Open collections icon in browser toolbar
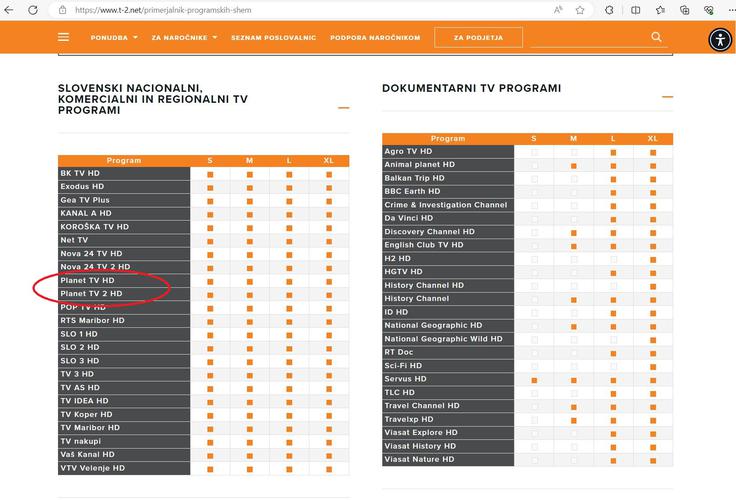This screenshot has width=736, height=500. point(684,10)
